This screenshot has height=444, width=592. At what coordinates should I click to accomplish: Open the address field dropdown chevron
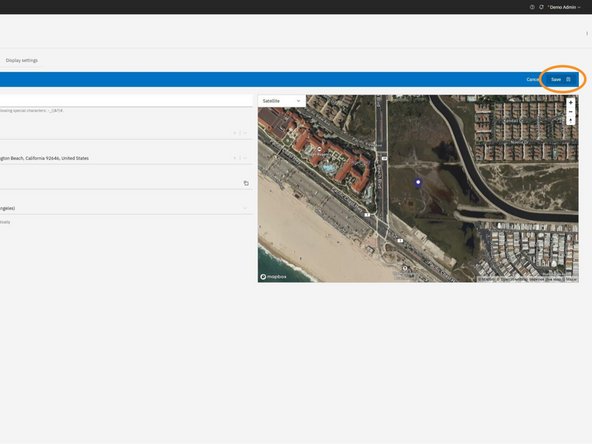[245, 158]
